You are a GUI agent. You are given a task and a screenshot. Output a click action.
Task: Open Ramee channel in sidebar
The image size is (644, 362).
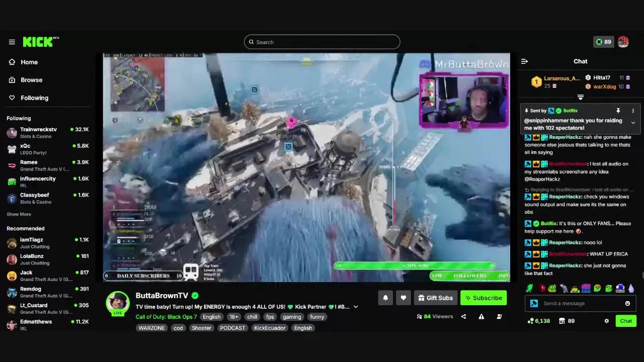click(48, 165)
